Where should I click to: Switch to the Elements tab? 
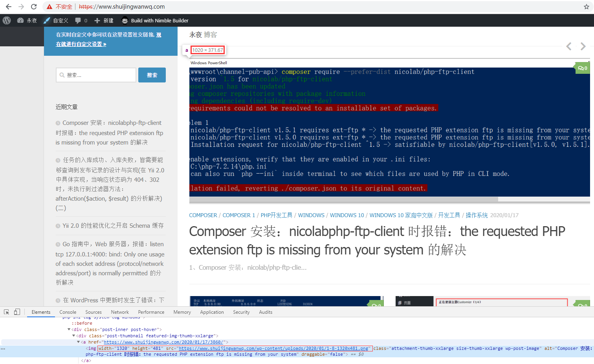pyautogui.click(x=41, y=312)
